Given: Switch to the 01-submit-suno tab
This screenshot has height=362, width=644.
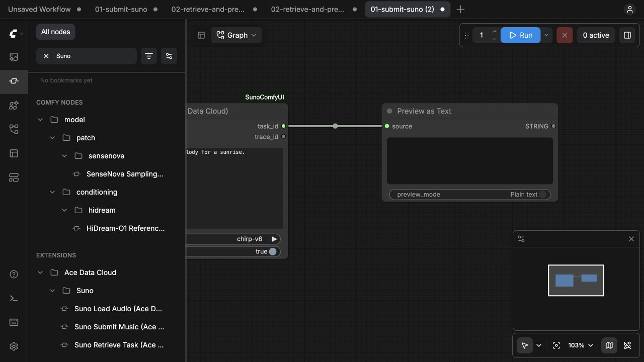Looking at the screenshot, I should click(x=121, y=9).
